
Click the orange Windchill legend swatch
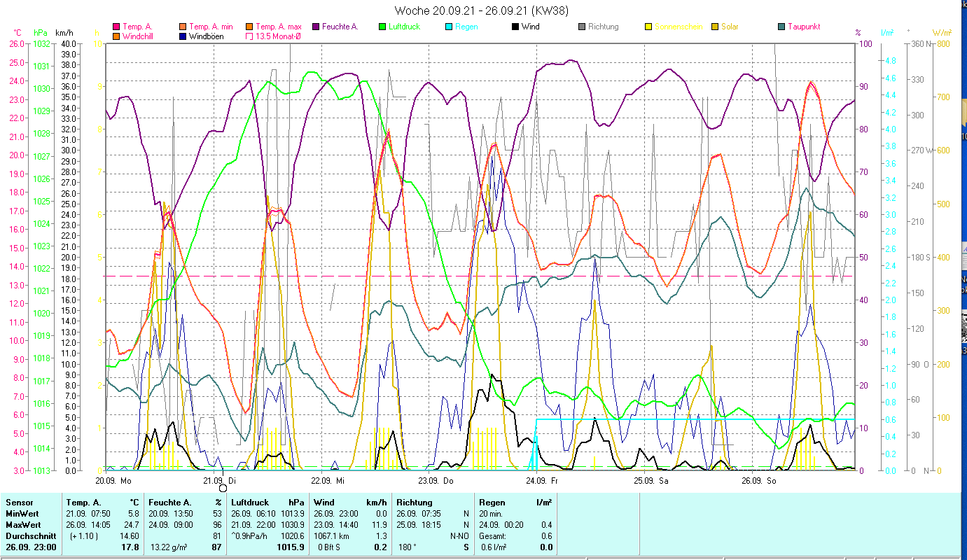[116, 36]
